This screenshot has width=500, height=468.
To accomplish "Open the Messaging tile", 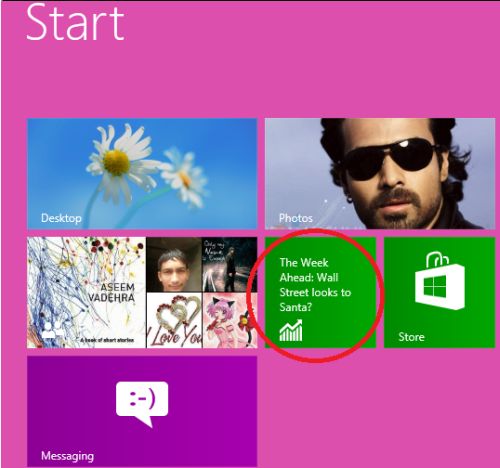I will click(142, 411).
